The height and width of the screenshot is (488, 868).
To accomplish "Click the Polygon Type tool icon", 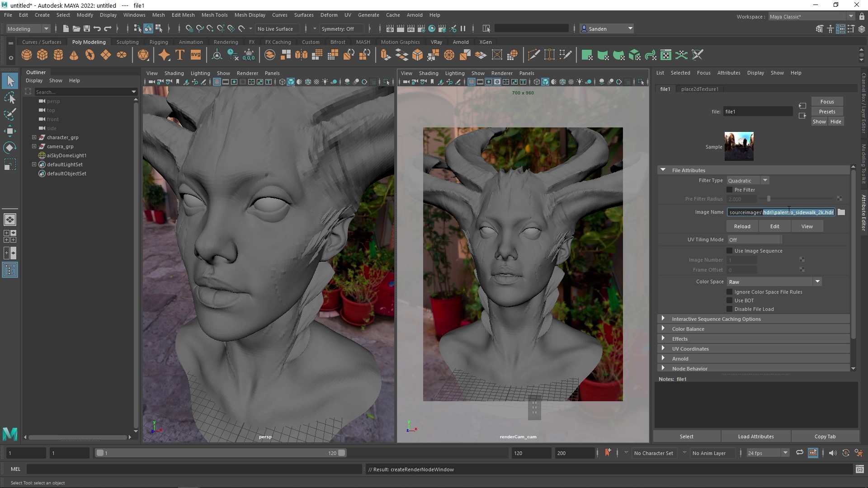I will (x=179, y=54).
